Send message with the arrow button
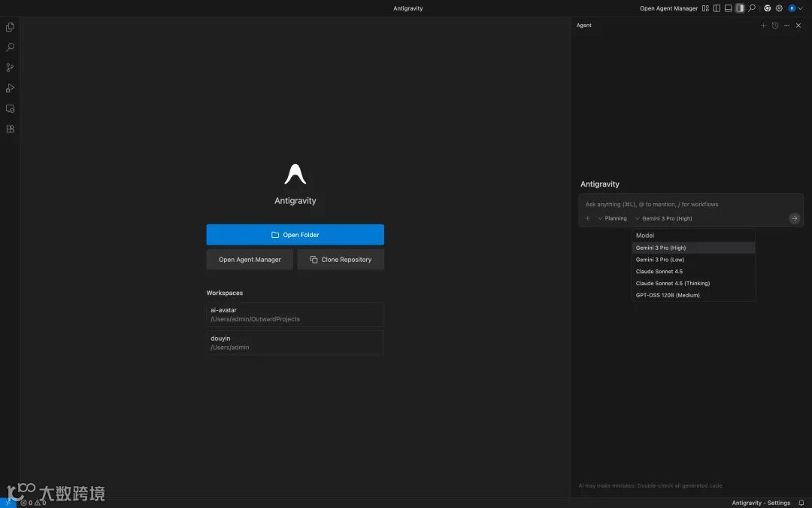Image resolution: width=812 pixels, height=508 pixels. 795,218
